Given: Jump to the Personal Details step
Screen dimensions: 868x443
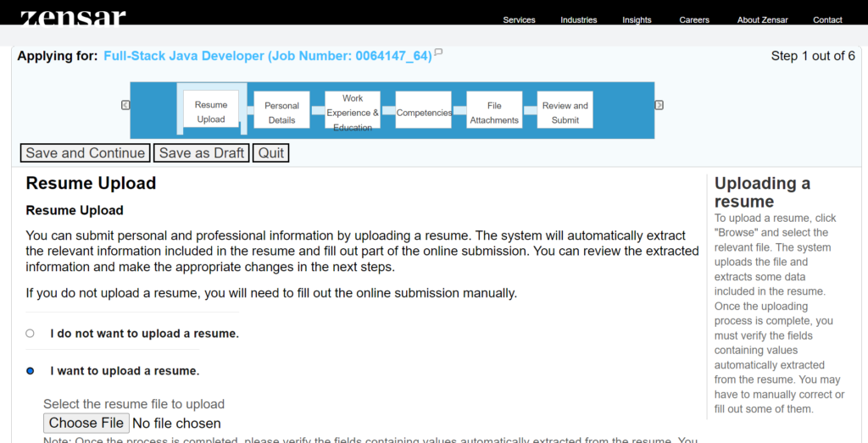Looking at the screenshot, I should [281, 113].
